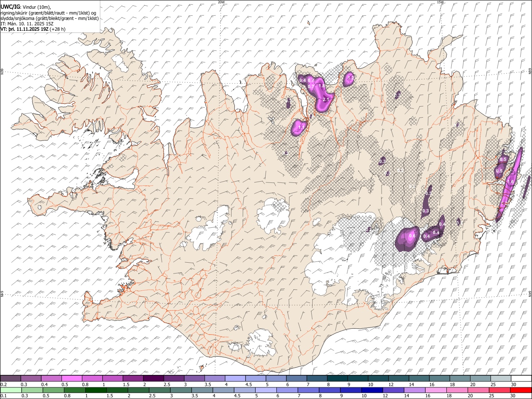Viewport: 532px width, 399px height.
Task: Select the pale green lower swatch between 0.1 and 0.3
Action: pyautogui.click(x=11, y=390)
